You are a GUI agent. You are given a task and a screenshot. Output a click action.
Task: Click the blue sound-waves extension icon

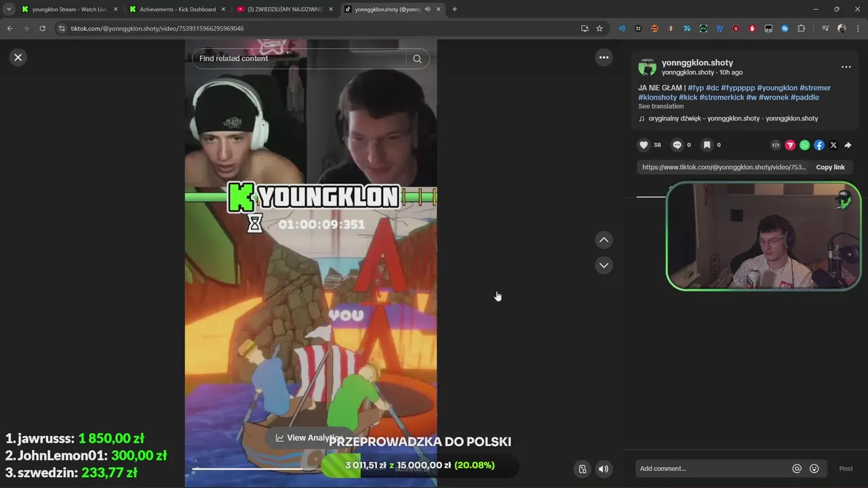[622, 28]
